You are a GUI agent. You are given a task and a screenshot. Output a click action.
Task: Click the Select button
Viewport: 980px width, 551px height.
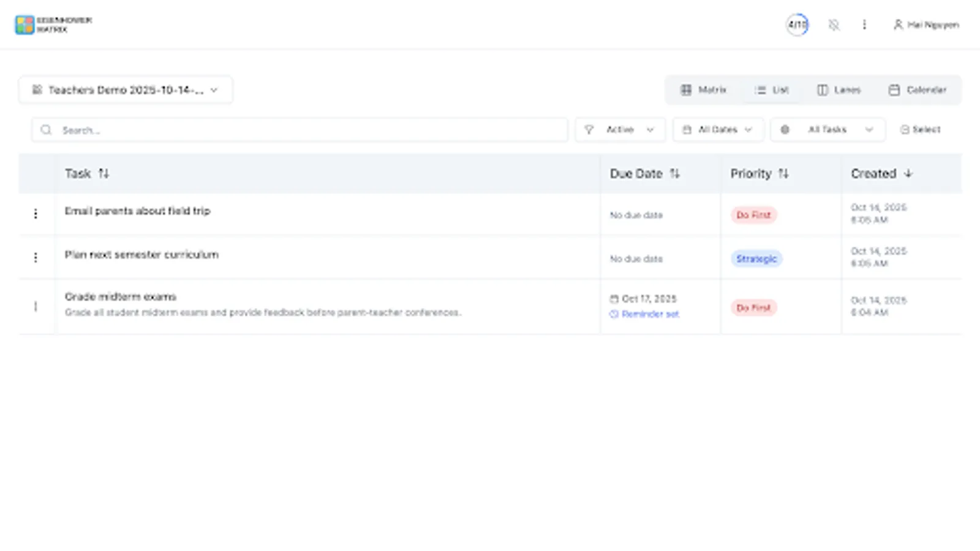pos(921,129)
